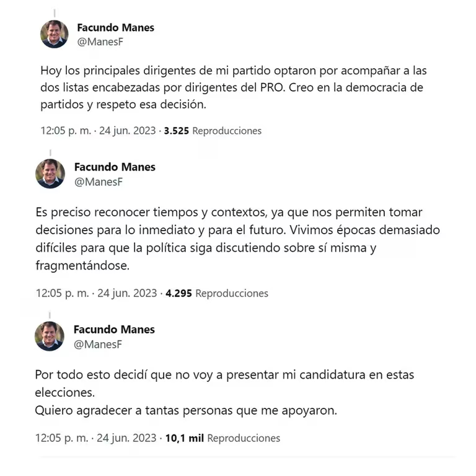
Task: Click first tweet's 12:05 p. m. timestamp
Action: tap(66, 131)
